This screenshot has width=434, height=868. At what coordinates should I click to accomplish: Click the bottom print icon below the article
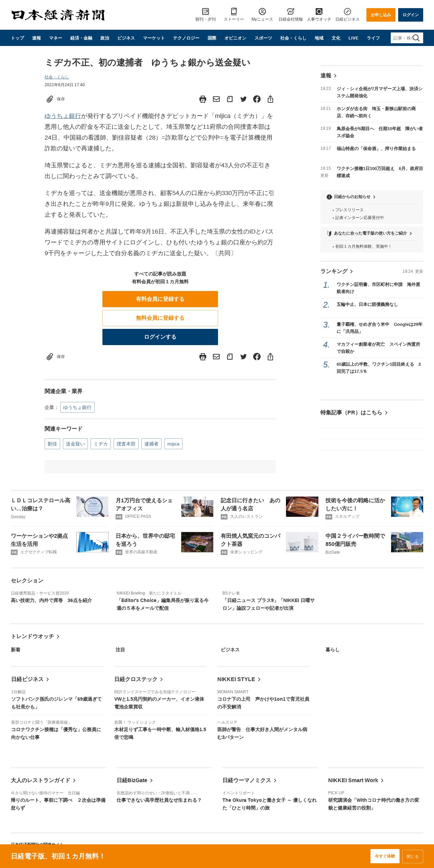[203, 357]
